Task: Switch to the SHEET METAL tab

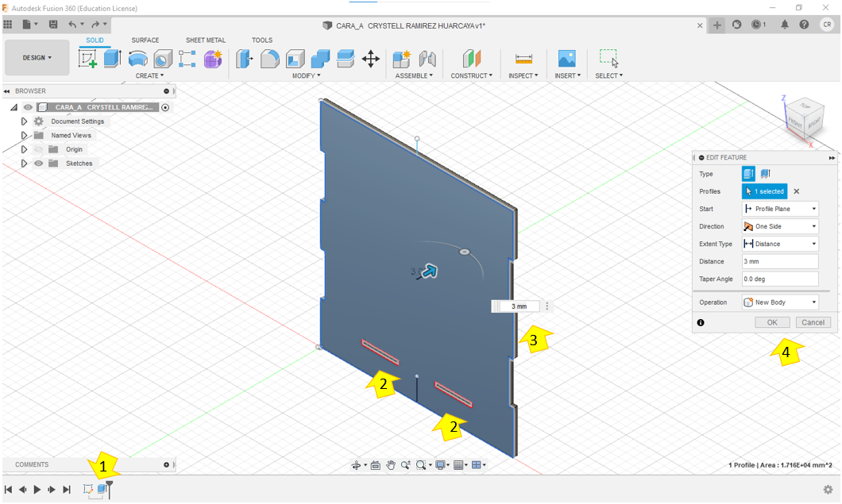Action: [x=206, y=40]
